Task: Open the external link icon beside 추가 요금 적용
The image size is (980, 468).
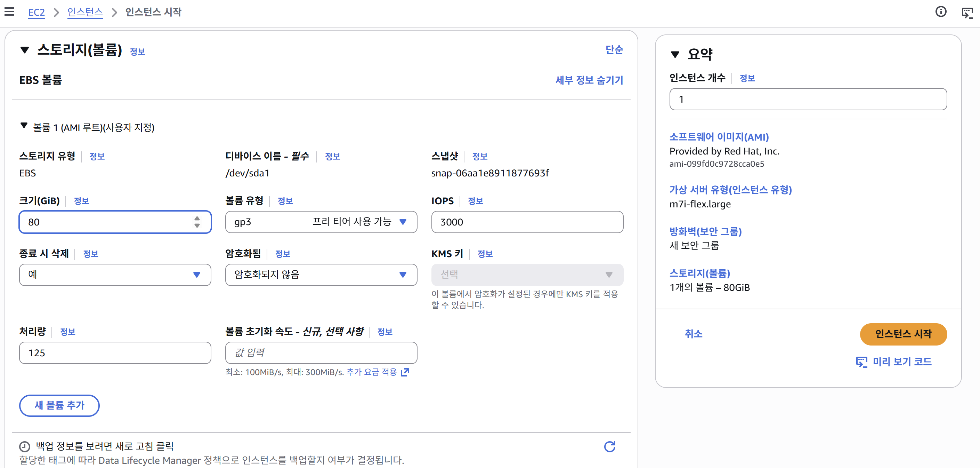Action: pos(405,372)
